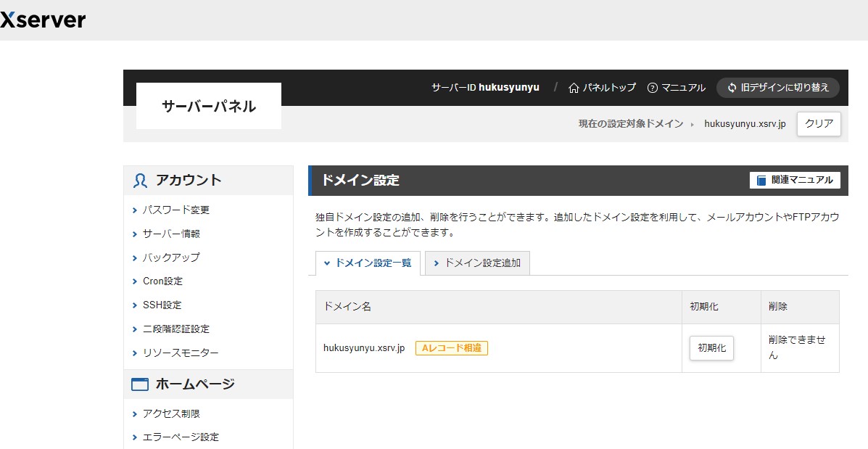Click the question mark icon beside マニュアル
The image size is (868, 449).
pos(652,88)
